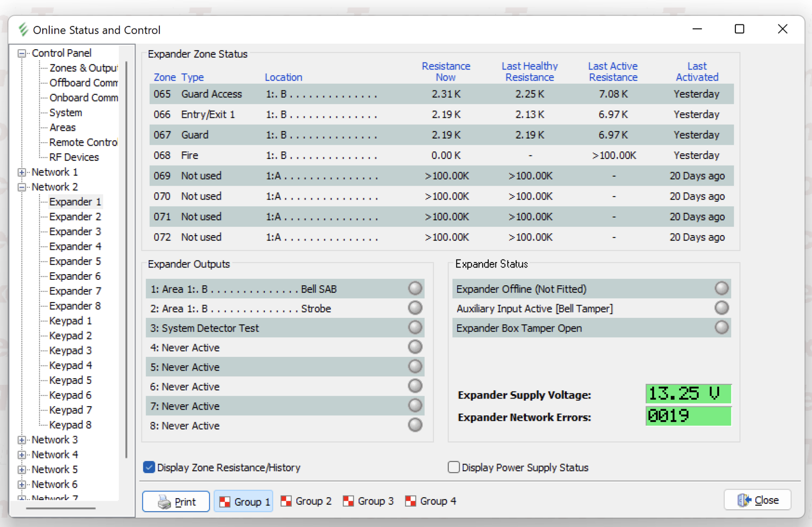Screen dimensions: 812x527
Task: Click the System Detector Test indicator
Action: pos(415,327)
